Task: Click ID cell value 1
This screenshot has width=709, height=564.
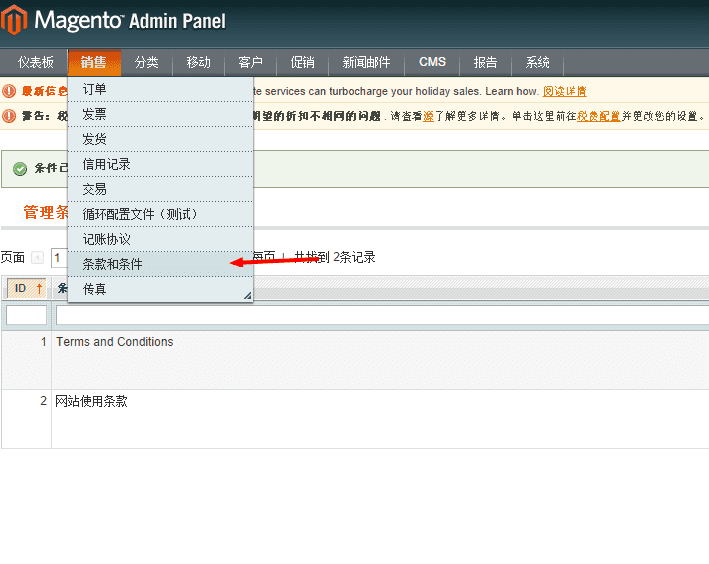Action: tap(43, 341)
